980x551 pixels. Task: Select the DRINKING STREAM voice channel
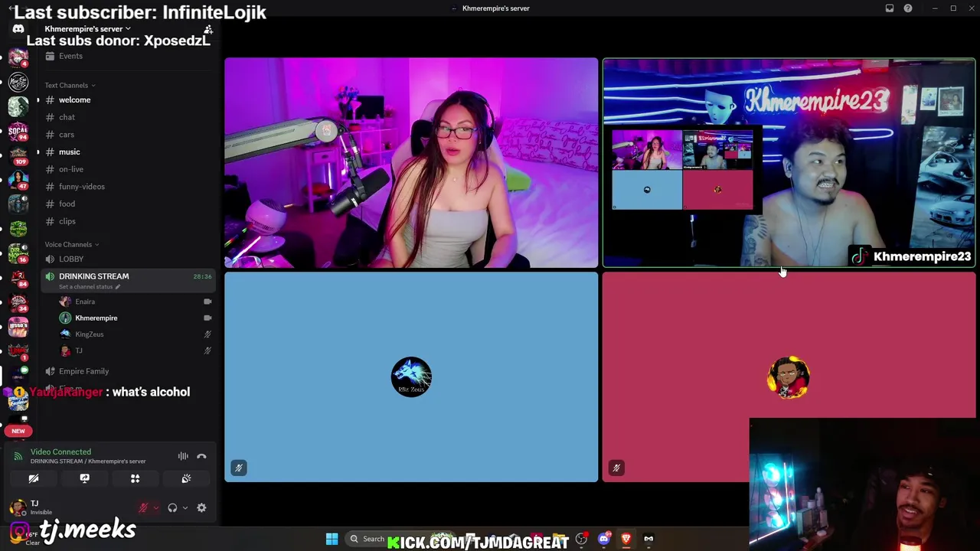tap(128, 281)
